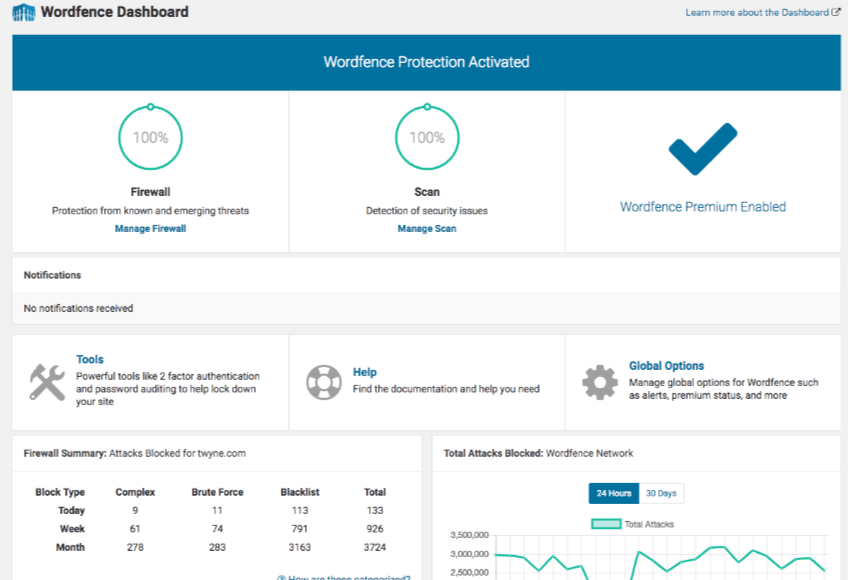Click the No notifications received message
Image resolution: width=848 pixels, height=580 pixels.
point(78,308)
